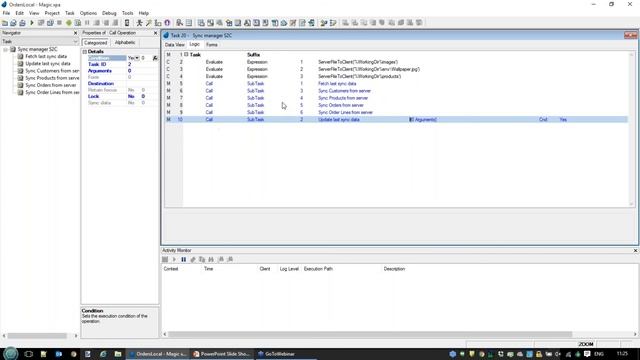Select the Call Sync Products from server line
Screen dimensions: 640x360
point(396,98)
